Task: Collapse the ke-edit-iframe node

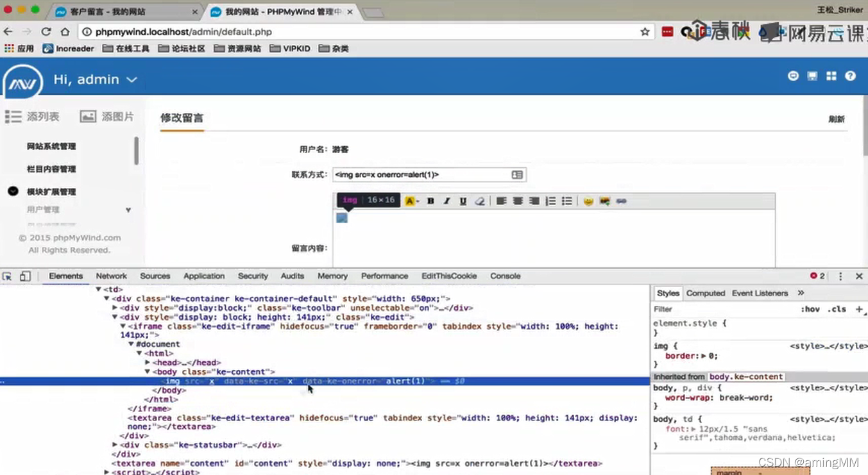Action: pyautogui.click(x=123, y=326)
